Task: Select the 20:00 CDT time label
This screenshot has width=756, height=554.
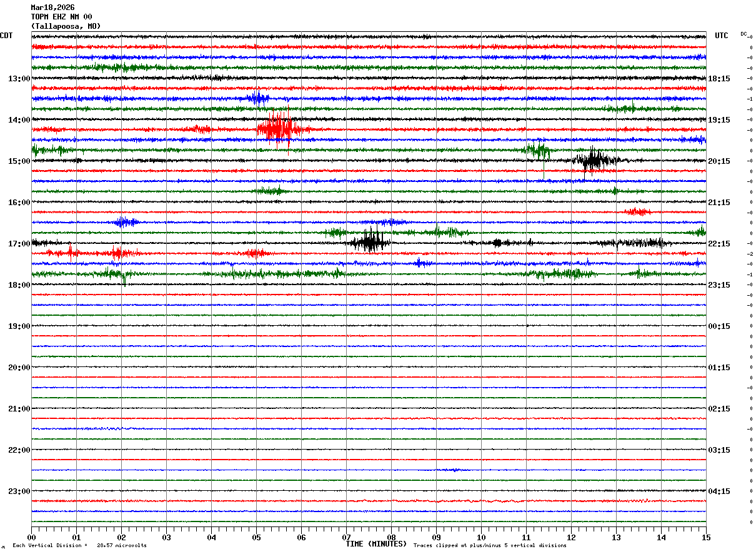Action: tap(19, 368)
